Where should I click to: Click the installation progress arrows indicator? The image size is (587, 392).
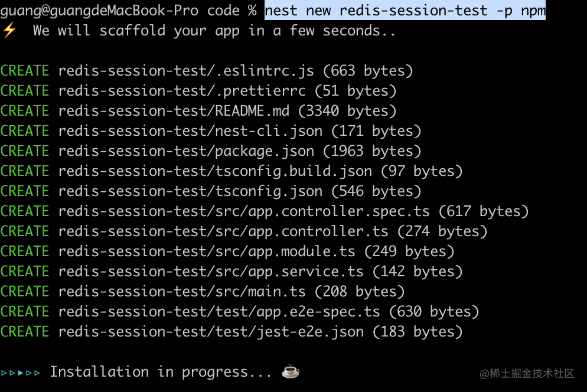[x=21, y=373]
